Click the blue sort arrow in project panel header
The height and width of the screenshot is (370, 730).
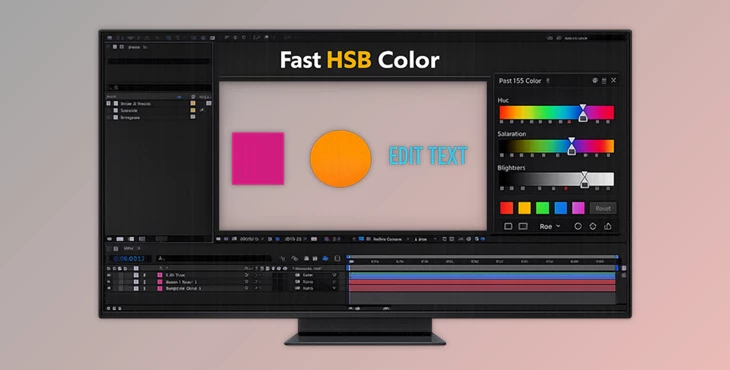click(x=179, y=97)
